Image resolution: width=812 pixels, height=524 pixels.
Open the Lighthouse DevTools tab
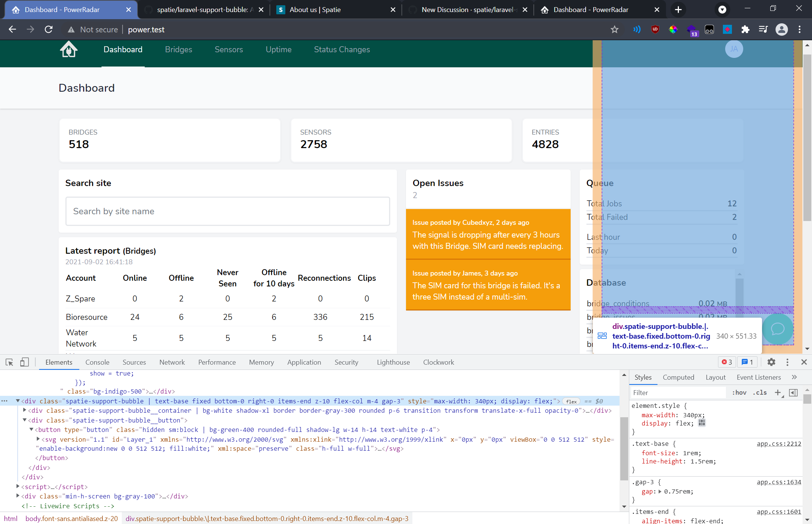pyautogui.click(x=393, y=362)
